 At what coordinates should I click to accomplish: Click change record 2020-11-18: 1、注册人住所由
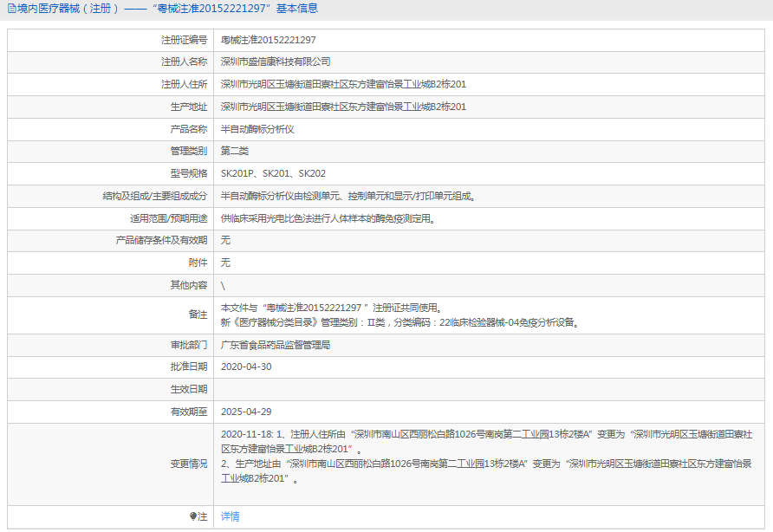tap(486, 441)
